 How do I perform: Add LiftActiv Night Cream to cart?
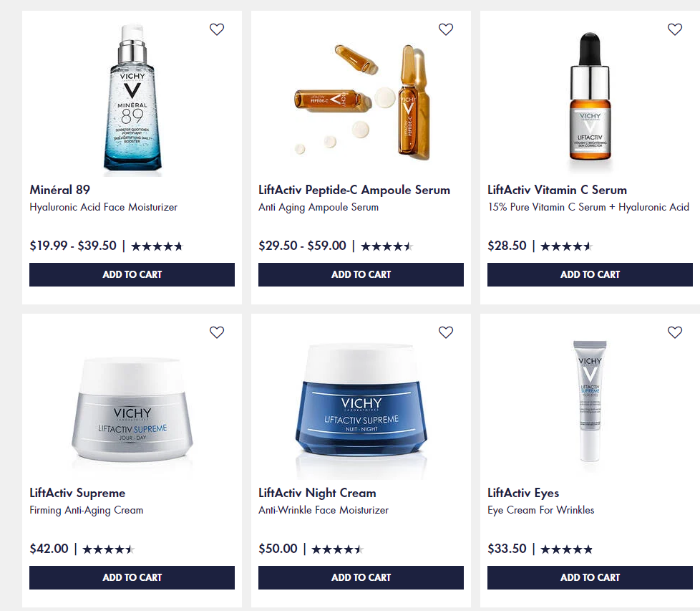point(361,577)
